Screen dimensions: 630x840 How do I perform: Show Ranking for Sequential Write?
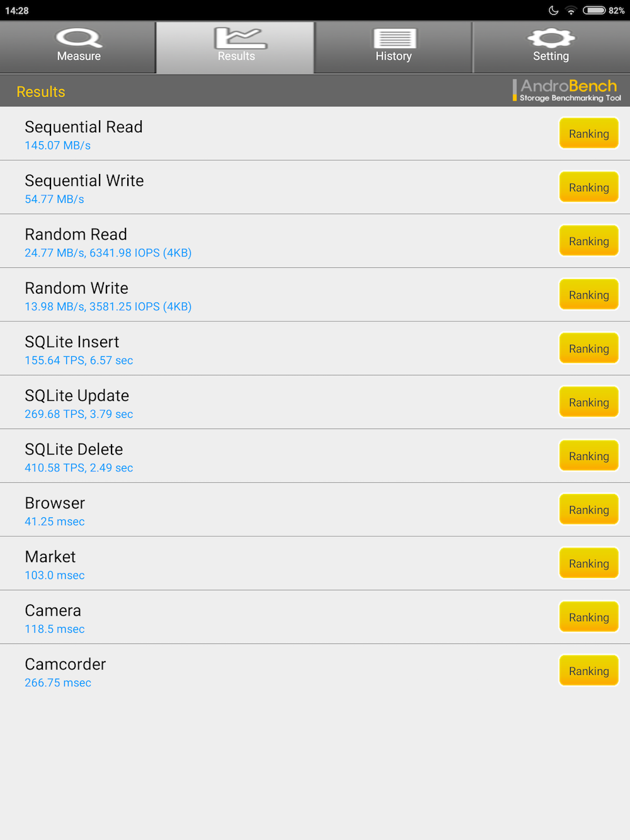click(589, 187)
